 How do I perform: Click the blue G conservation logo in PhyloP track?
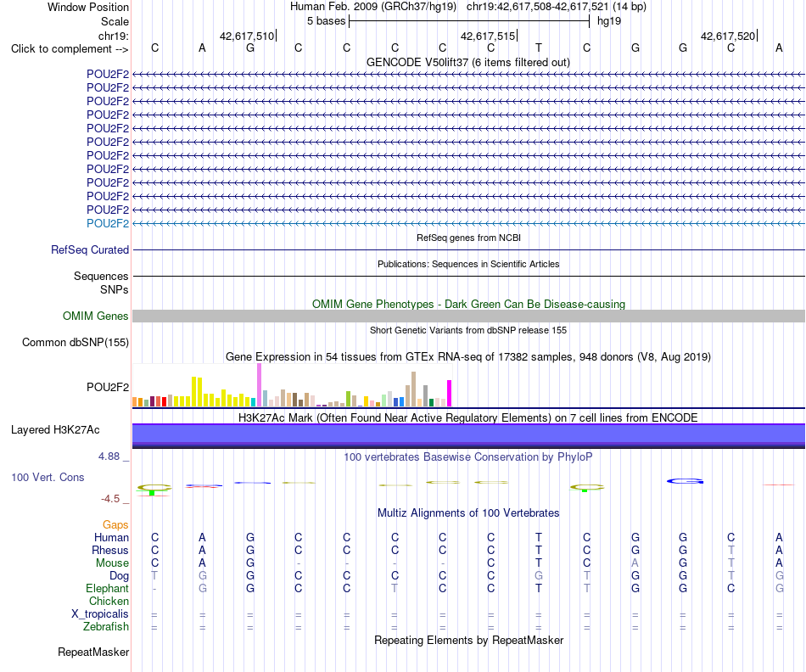point(686,481)
